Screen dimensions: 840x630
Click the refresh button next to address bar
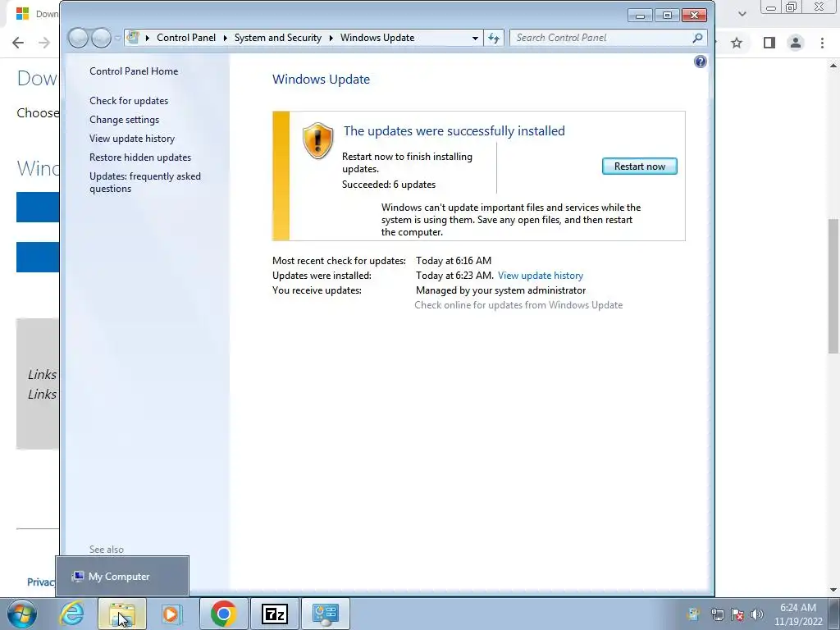coord(493,38)
